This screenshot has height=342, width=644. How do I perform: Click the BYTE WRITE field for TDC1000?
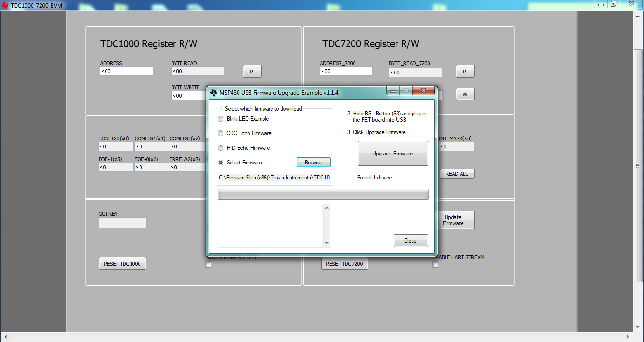190,96
